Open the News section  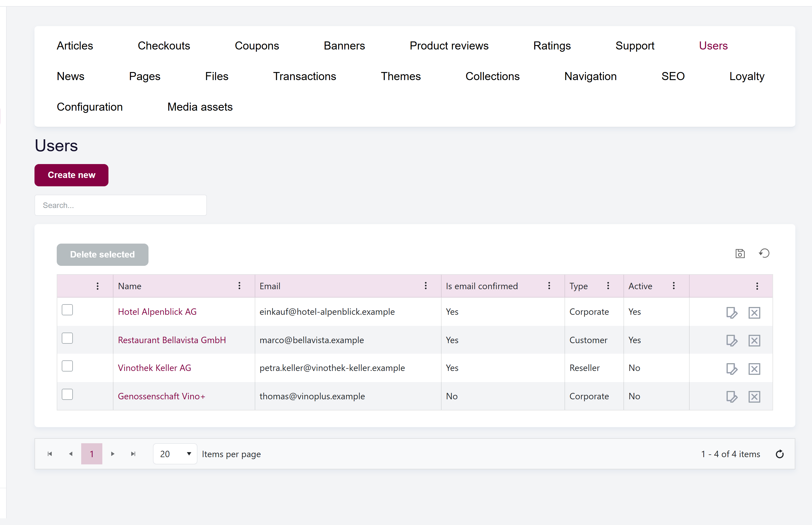tap(70, 76)
